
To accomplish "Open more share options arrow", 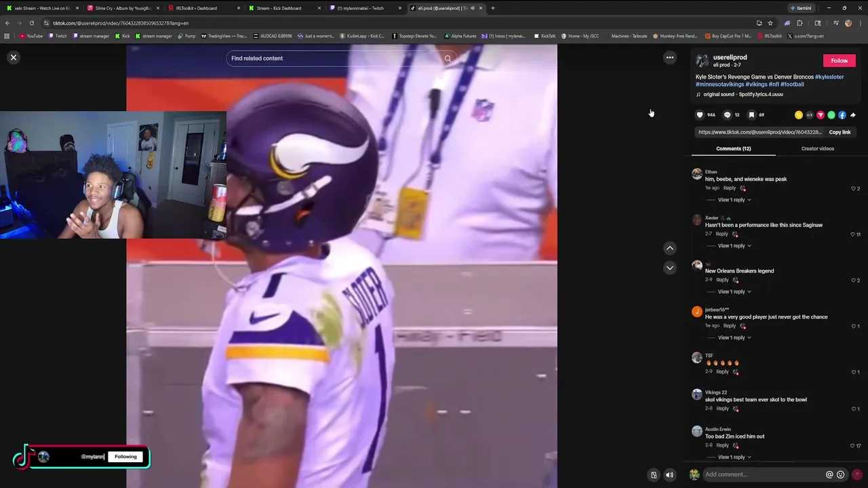I will coord(853,115).
